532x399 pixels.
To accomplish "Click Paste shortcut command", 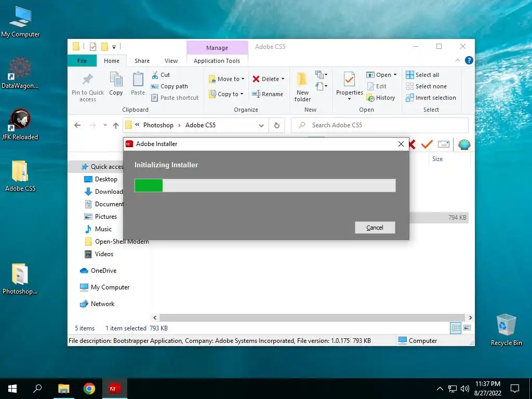I will click(175, 98).
